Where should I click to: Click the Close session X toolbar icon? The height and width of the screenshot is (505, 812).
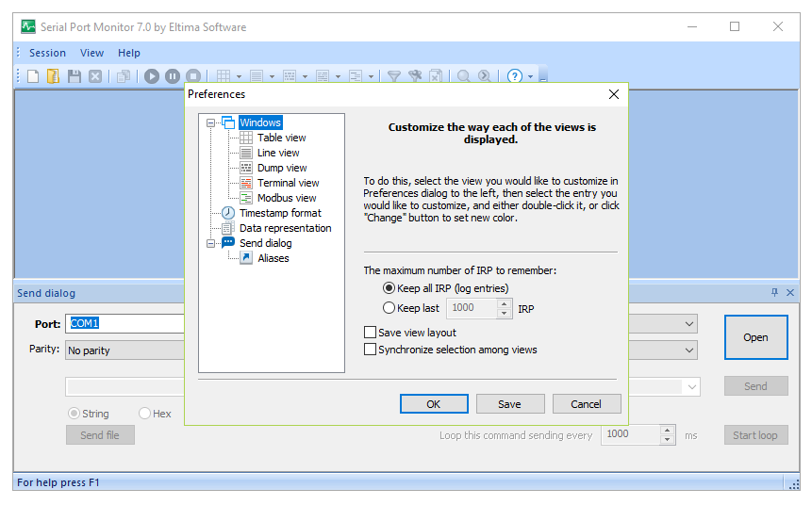[95, 76]
